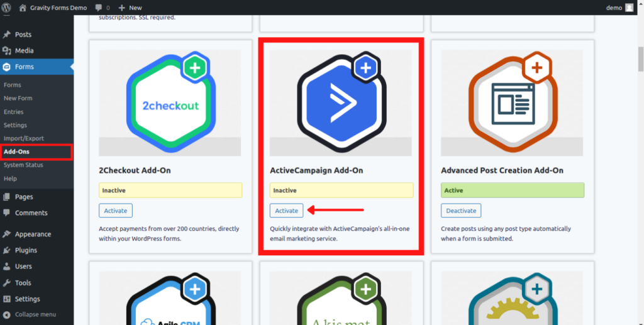Open the Posts menu label

pyautogui.click(x=23, y=35)
